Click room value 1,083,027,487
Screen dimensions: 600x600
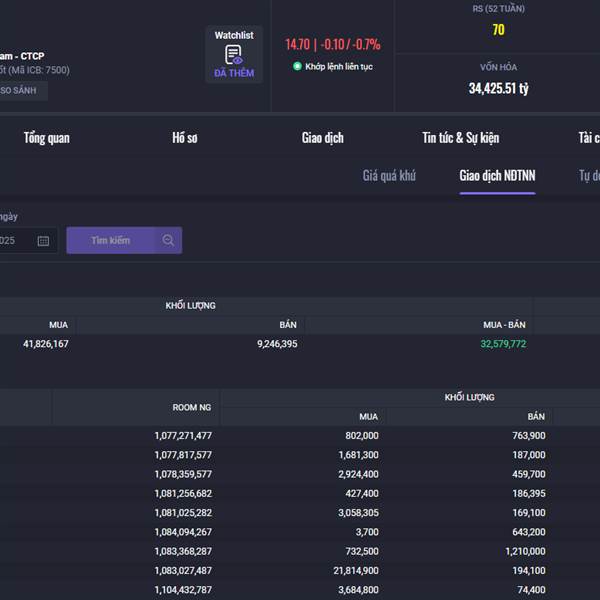(x=183, y=571)
